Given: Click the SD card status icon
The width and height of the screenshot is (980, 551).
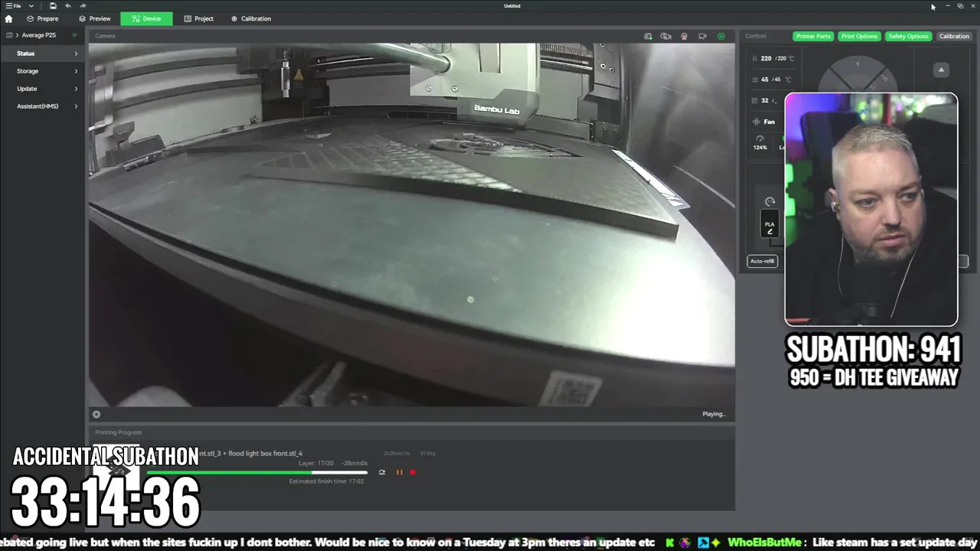Looking at the screenshot, I should (648, 36).
